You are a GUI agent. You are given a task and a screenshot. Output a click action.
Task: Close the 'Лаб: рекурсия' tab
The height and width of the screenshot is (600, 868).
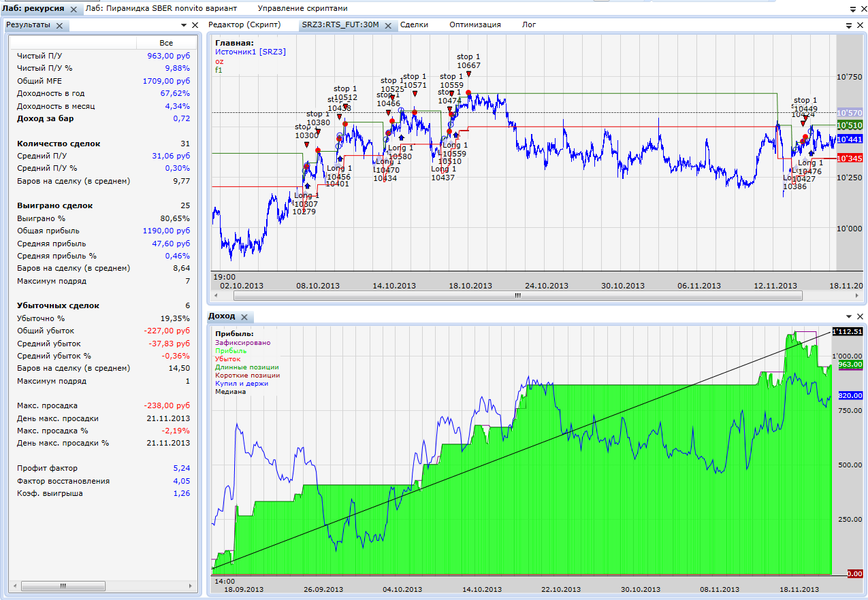coord(74,10)
